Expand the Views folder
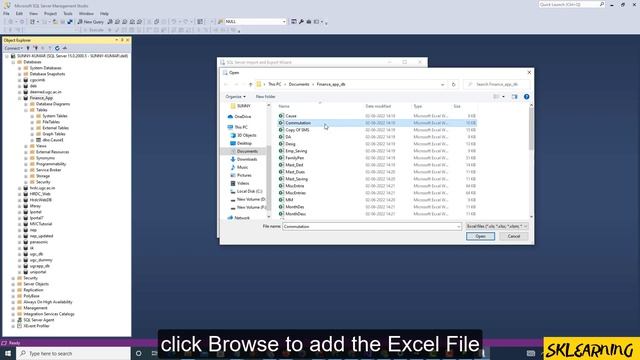Image resolution: width=640 pixels, height=360 pixels. pyautogui.click(x=26, y=146)
